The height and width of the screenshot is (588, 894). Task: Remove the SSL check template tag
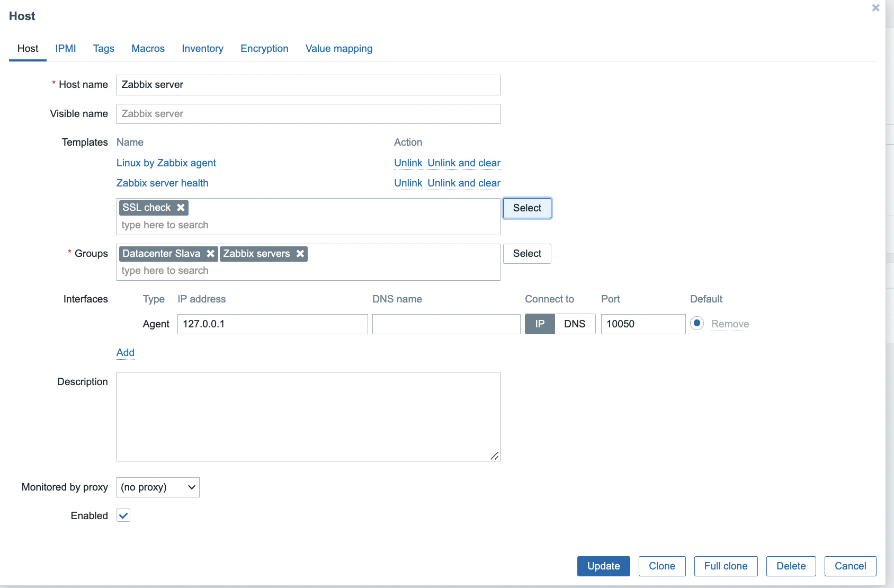(x=181, y=208)
